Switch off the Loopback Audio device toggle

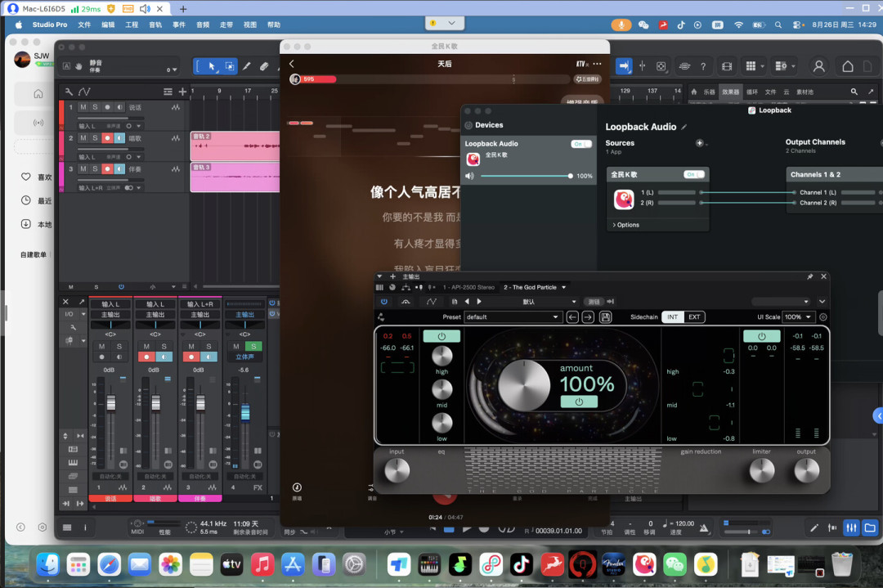[x=581, y=144]
